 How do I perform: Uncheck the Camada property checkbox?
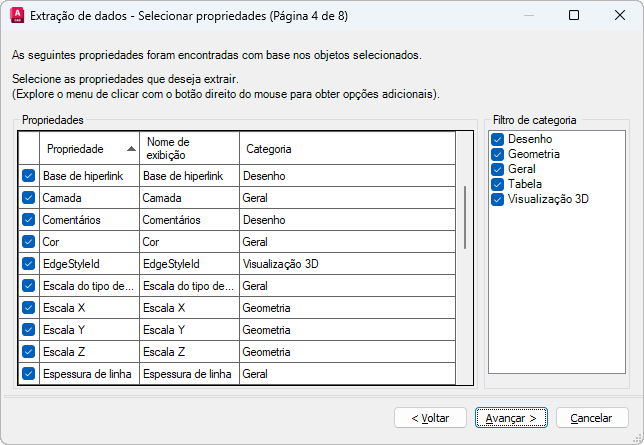(28, 198)
